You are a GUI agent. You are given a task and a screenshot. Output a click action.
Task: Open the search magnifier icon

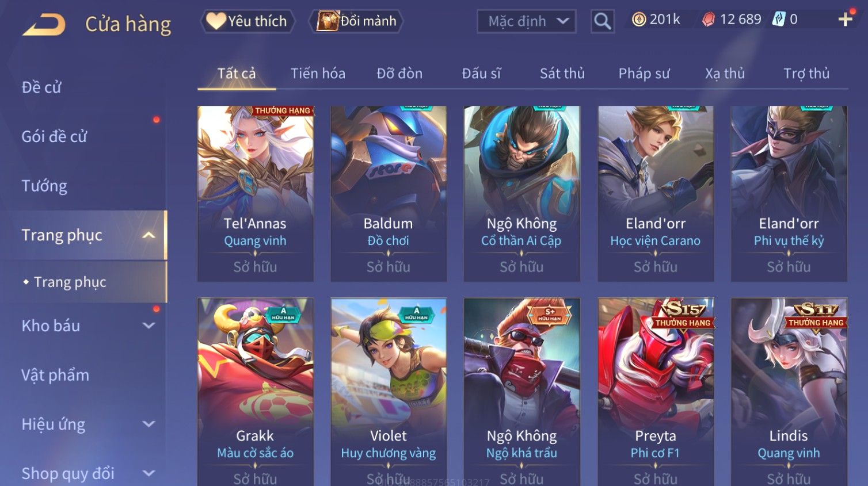pyautogui.click(x=602, y=21)
